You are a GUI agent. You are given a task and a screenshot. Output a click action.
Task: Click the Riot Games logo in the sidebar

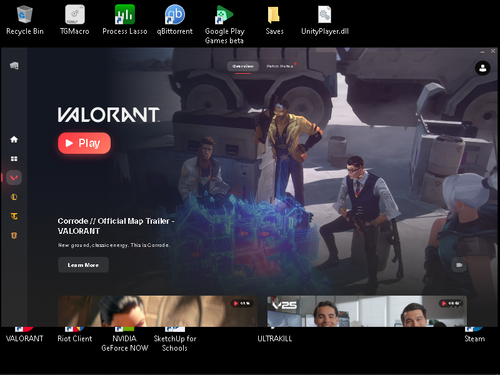tap(14, 66)
